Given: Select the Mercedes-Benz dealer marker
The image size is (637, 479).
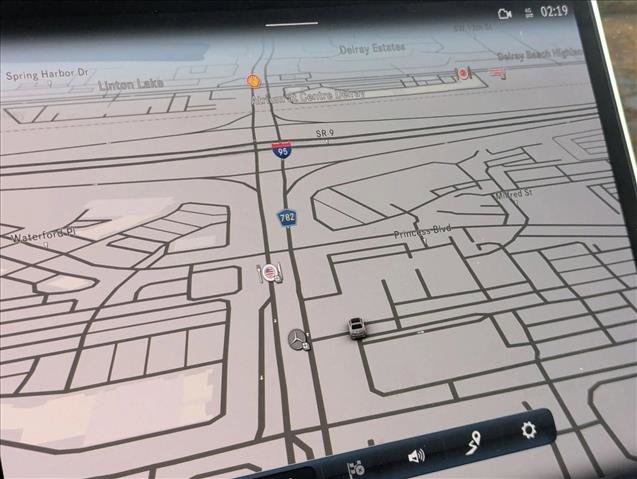Looking at the screenshot, I should [x=297, y=339].
